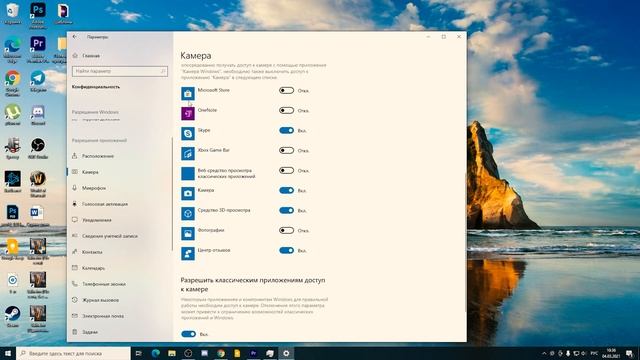The image size is (640, 360).
Task: Click the Камера app icon in list
Action: tap(188, 193)
